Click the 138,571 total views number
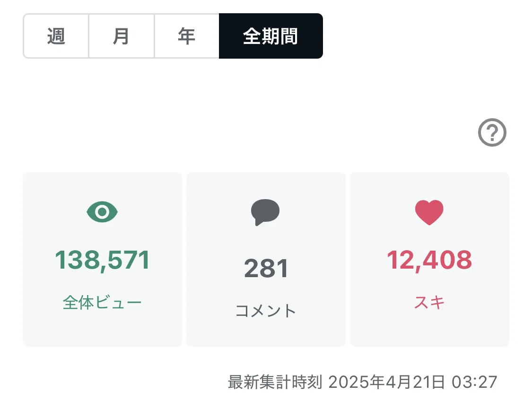Viewport: 532px width, 402px height. (102, 260)
